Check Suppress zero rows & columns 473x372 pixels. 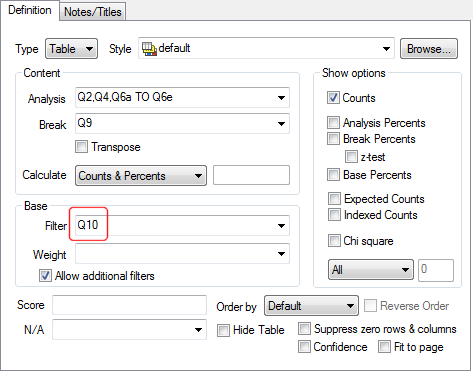(304, 328)
